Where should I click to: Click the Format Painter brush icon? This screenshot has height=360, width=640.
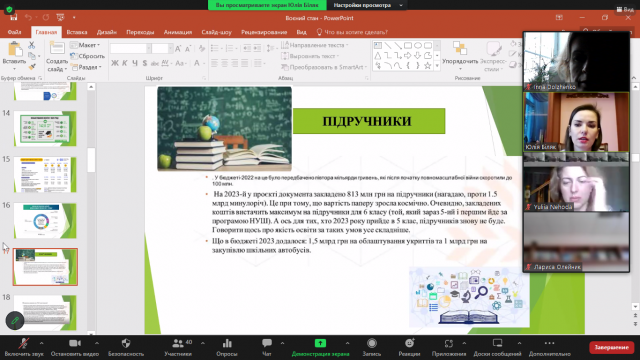tap(32, 67)
